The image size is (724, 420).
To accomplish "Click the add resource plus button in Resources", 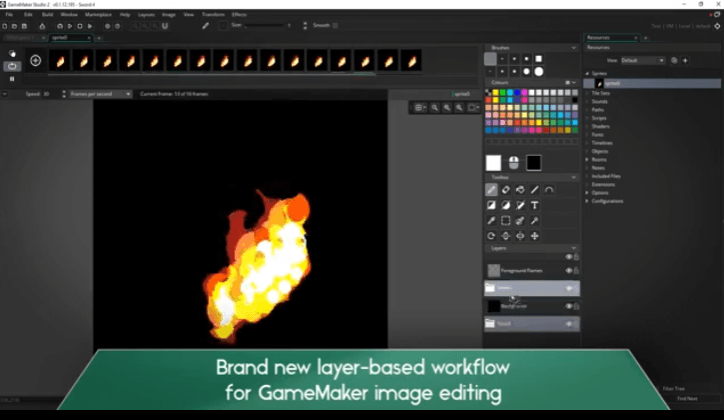I will pos(685,60).
